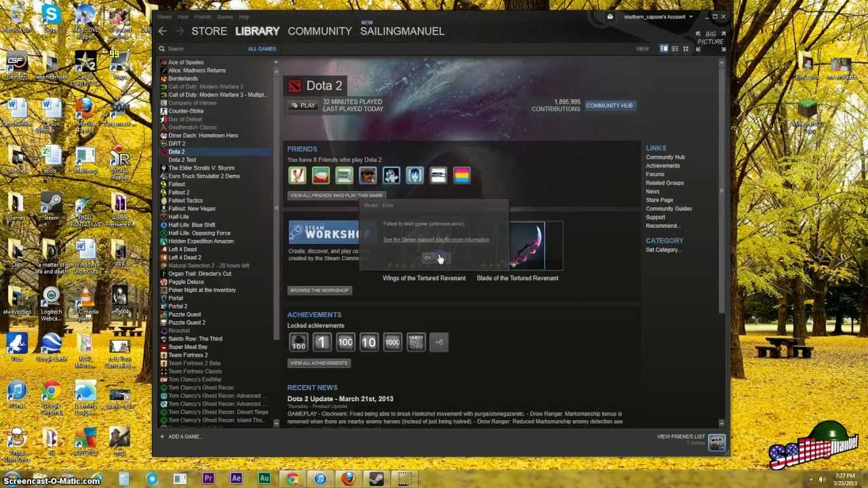Click the system clock in taskbar

tap(846, 479)
